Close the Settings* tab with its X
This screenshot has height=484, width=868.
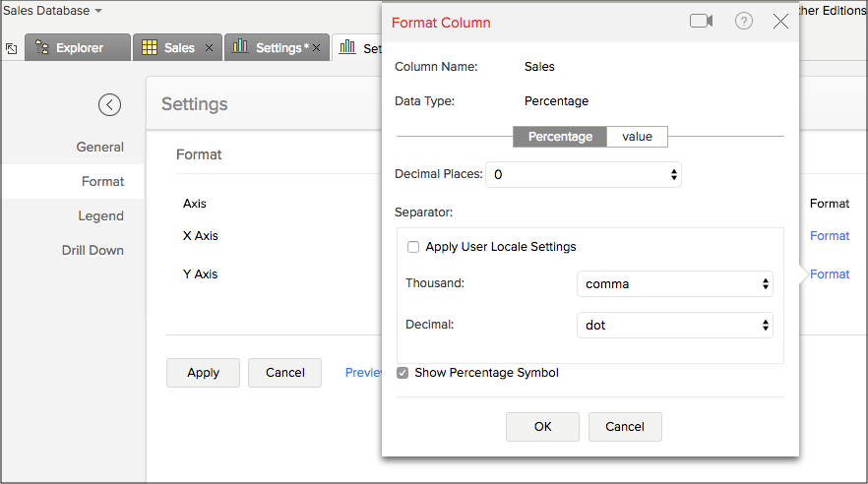316,48
